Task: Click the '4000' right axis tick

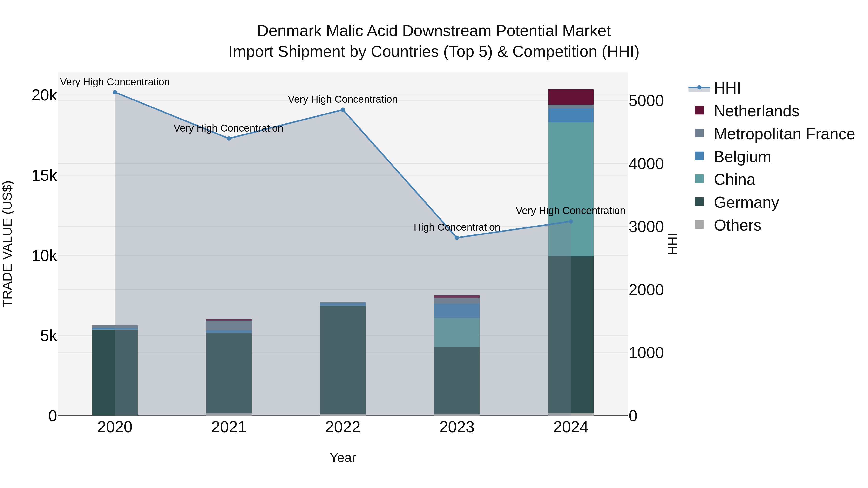Action: click(x=646, y=164)
